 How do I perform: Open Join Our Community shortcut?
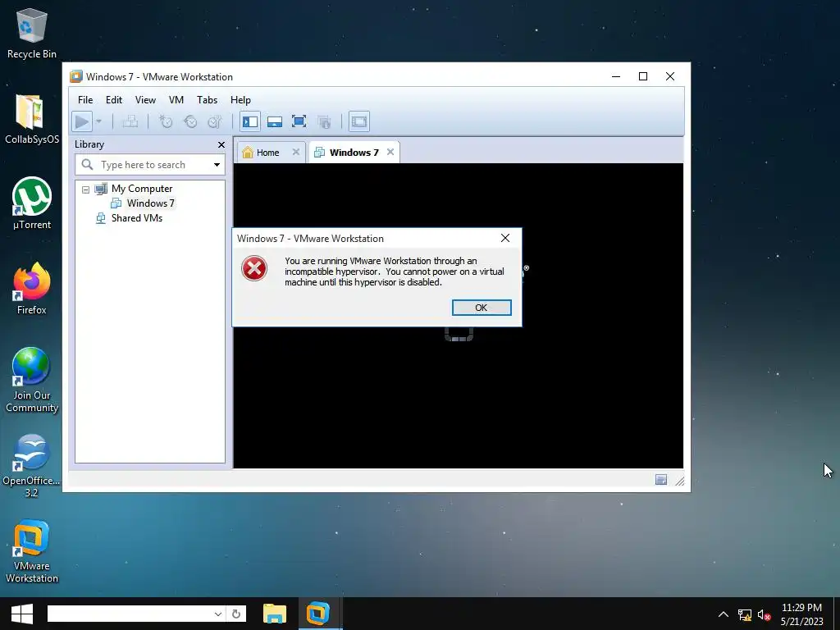click(32, 381)
